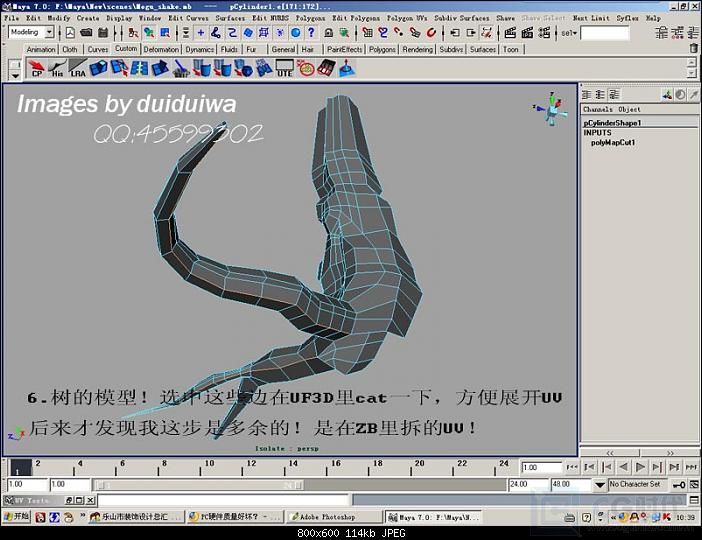
Task: Open the Channels menu in Channel Box
Action: (598, 109)
